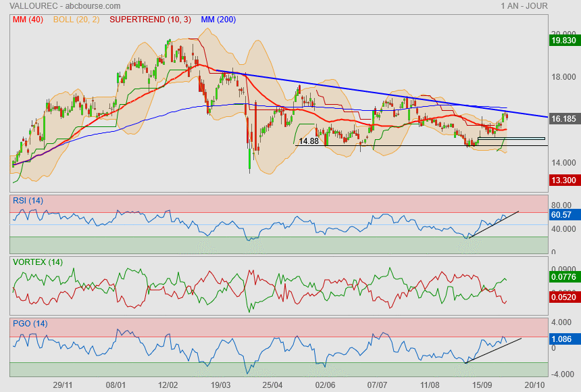Screen dimensions: 581x392
Task: Click the red 13.300 low price tag
Action: point(563,180)
